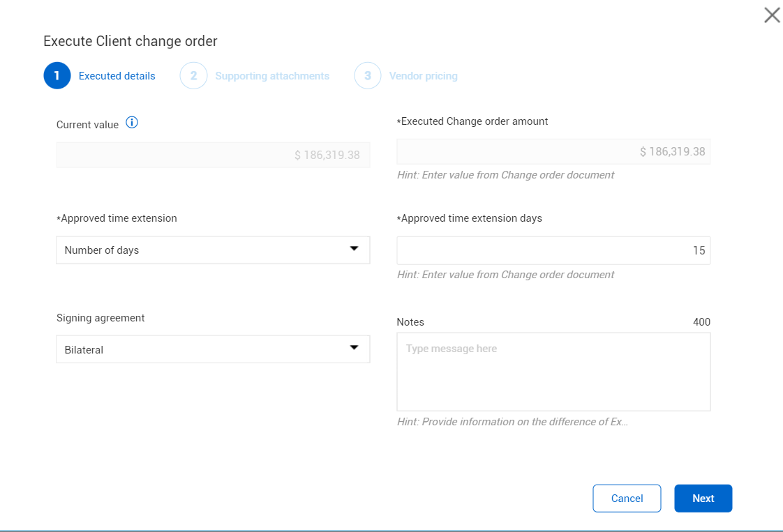This screenshot has height=532, width=783.
Task: Proceed with the Next button
Action: (x=703, y=499)
